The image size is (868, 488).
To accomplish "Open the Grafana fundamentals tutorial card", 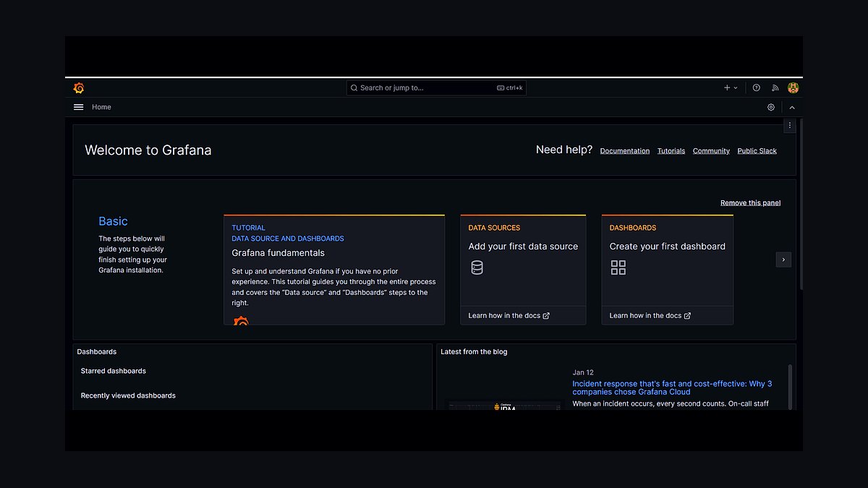I will pyautogui.click(x=334, y=270).
